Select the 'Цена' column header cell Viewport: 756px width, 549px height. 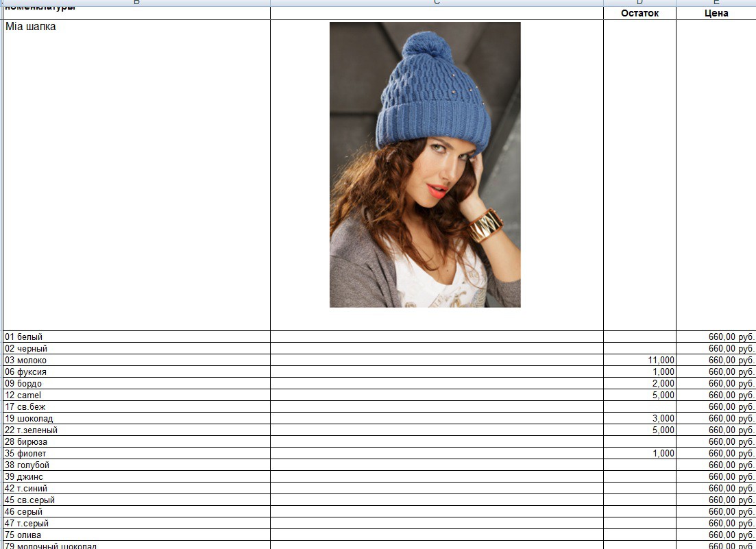pyautogui.click(x=716, y=13)
